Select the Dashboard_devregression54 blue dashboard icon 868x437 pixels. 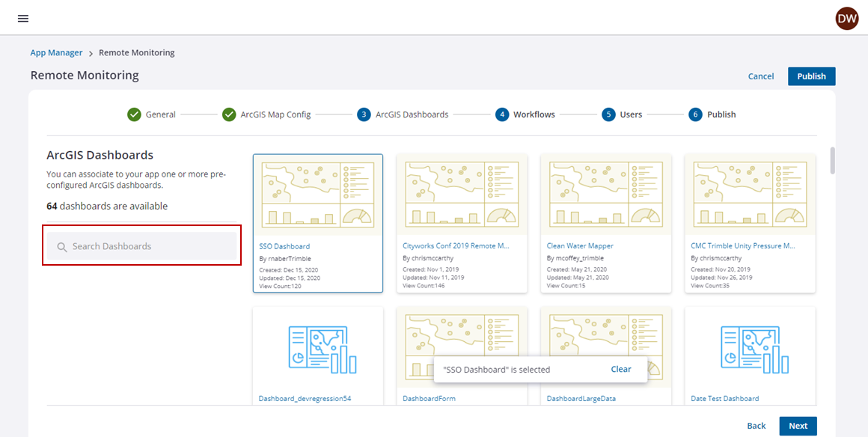[318, 349]
